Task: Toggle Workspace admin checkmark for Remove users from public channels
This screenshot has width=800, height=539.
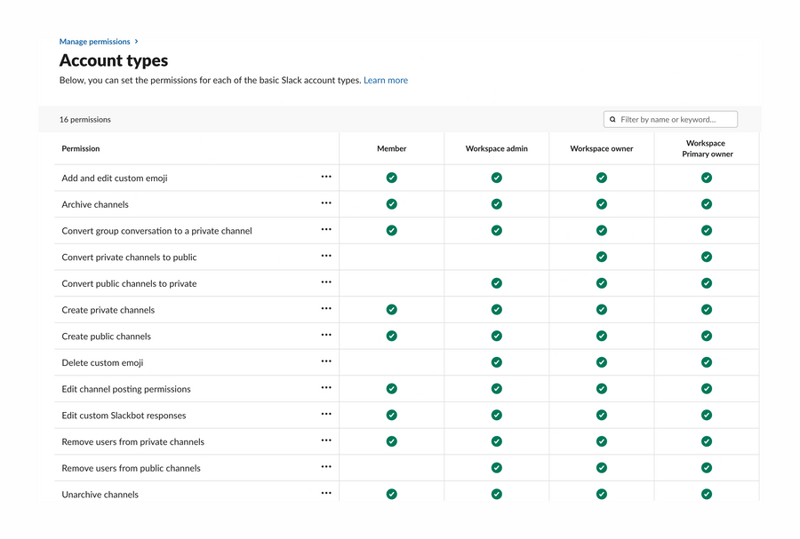Action: coord(496,468)
